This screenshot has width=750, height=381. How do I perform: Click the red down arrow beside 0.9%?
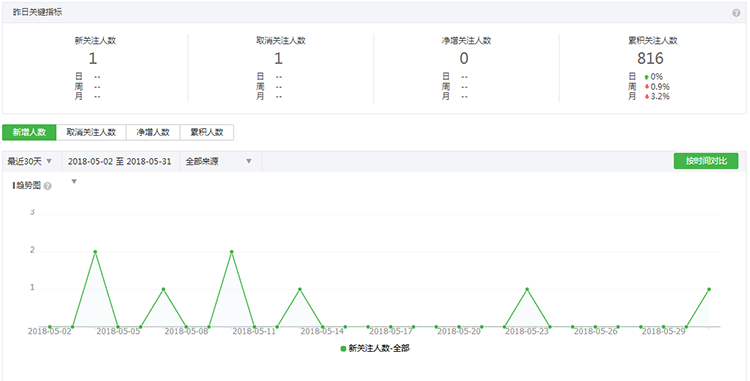[x=647, y=87]
